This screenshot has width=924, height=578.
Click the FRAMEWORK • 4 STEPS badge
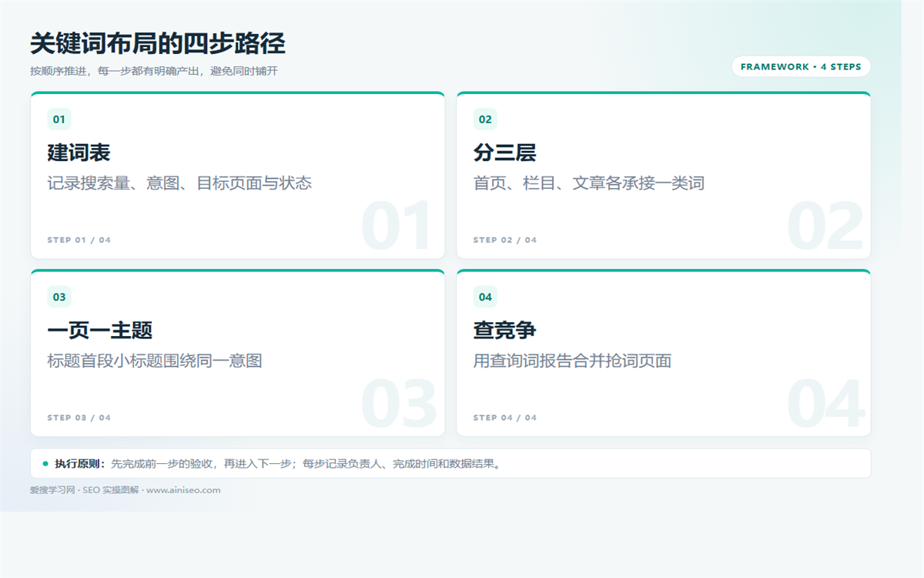click(801, 67)
